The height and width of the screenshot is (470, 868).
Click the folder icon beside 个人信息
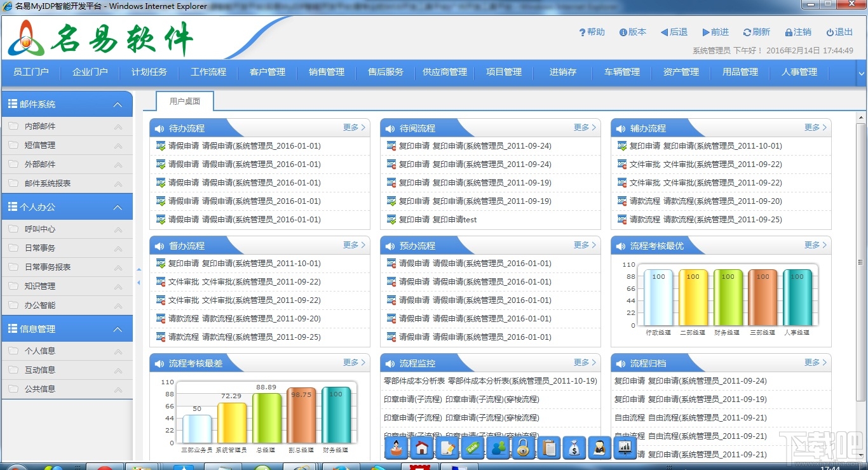[x=13, y=350]
